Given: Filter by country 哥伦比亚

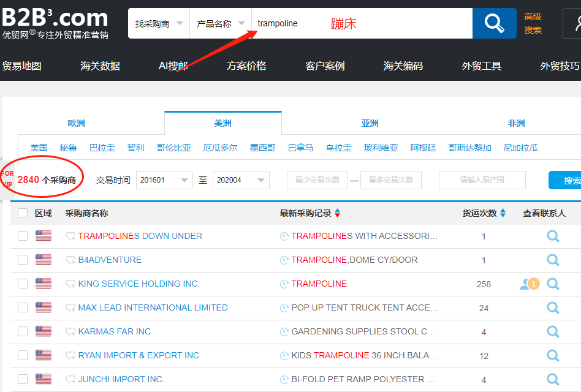Looking at the screenshot, I should 174,148.
